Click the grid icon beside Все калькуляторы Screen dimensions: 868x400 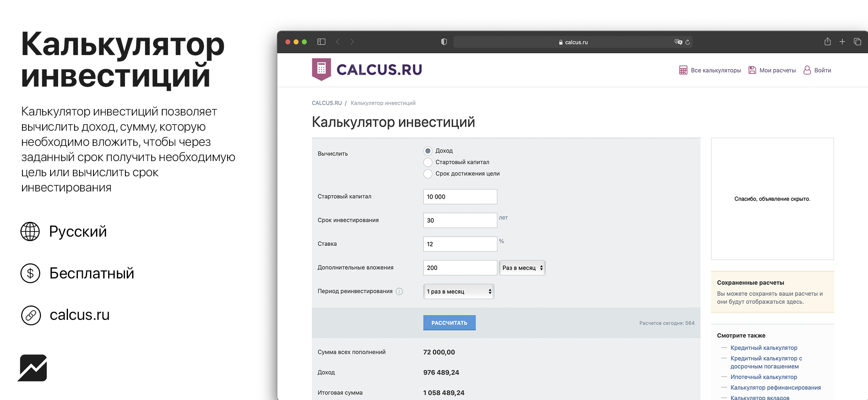[683, 70]
